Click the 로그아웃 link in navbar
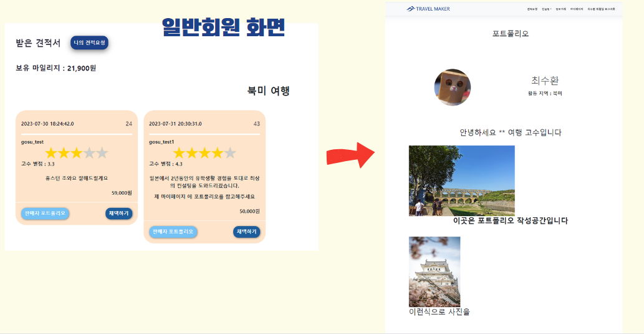 pos(610,9)
